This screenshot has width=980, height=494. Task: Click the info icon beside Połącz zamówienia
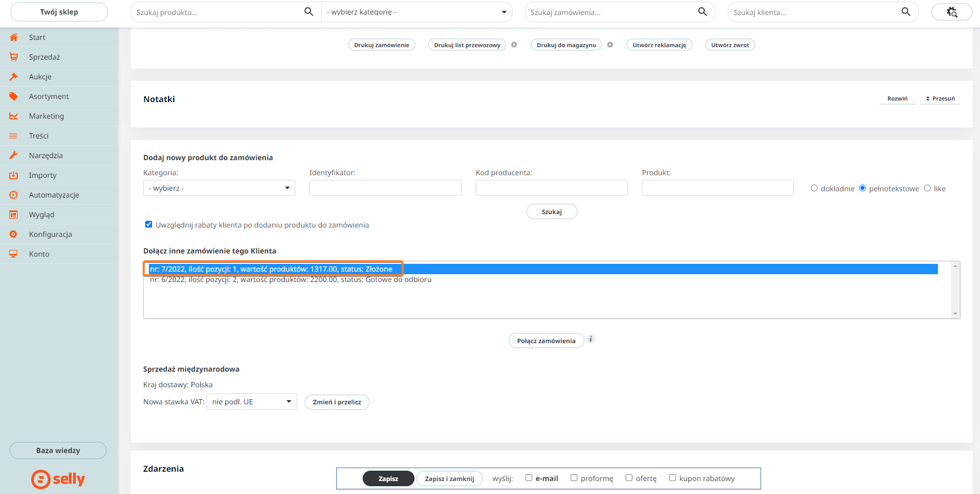[x=590, y=339]
